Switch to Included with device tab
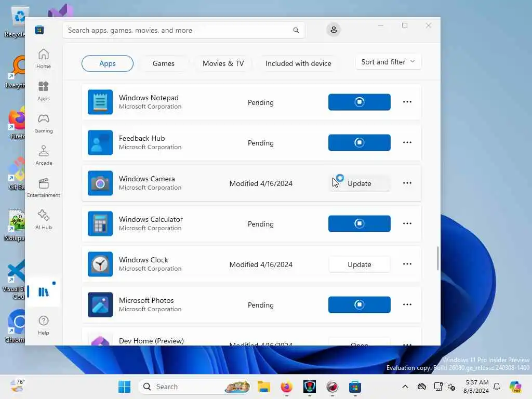 (x=298, y=63)
